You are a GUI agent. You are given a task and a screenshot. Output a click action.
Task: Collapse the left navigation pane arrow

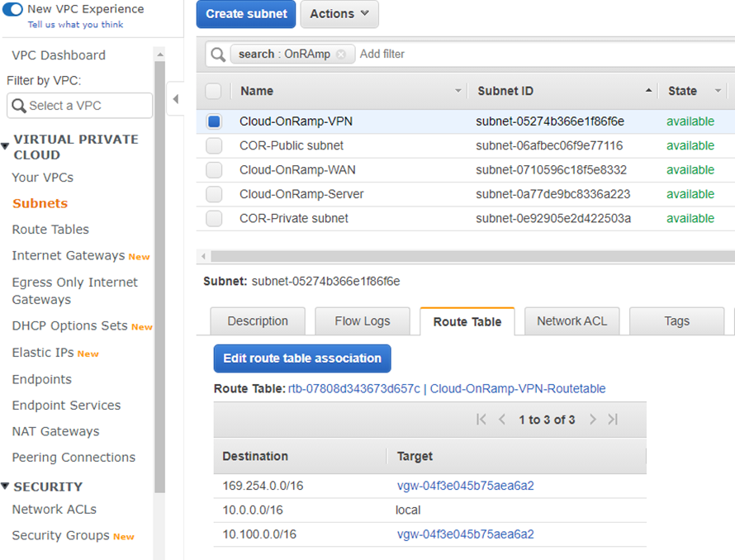[x=175, y=100]
